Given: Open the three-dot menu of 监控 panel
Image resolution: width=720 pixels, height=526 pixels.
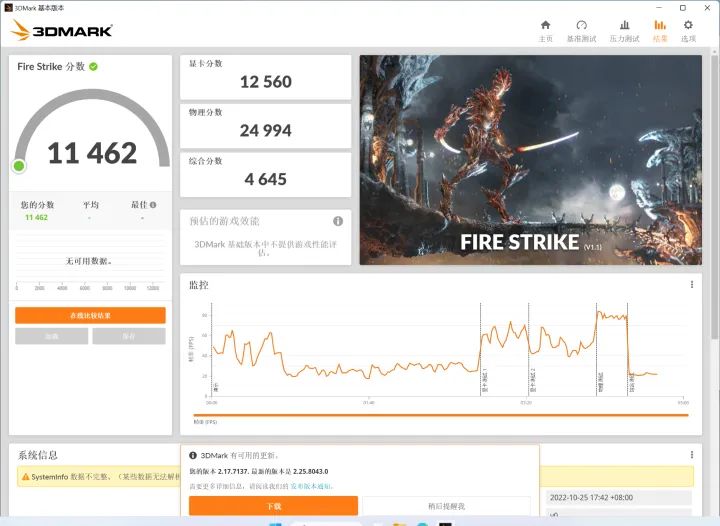Looking at the screenshot, I should click(692, 285).
